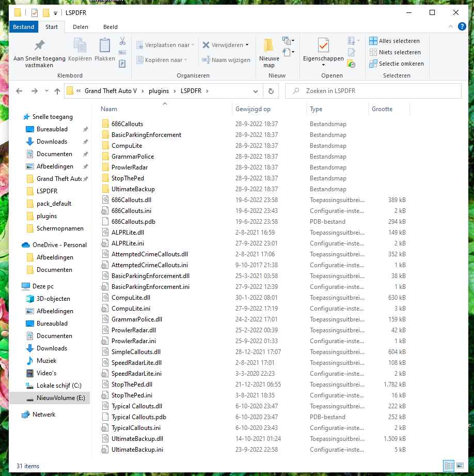Select the Start ribbon tab
This screenshot has width=474, height=476.
52,27
